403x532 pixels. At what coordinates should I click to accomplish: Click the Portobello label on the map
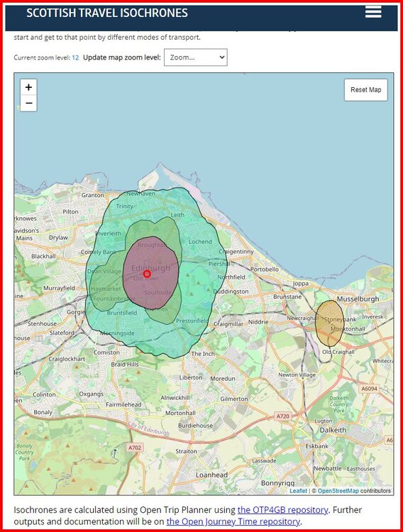coord(265,269)
